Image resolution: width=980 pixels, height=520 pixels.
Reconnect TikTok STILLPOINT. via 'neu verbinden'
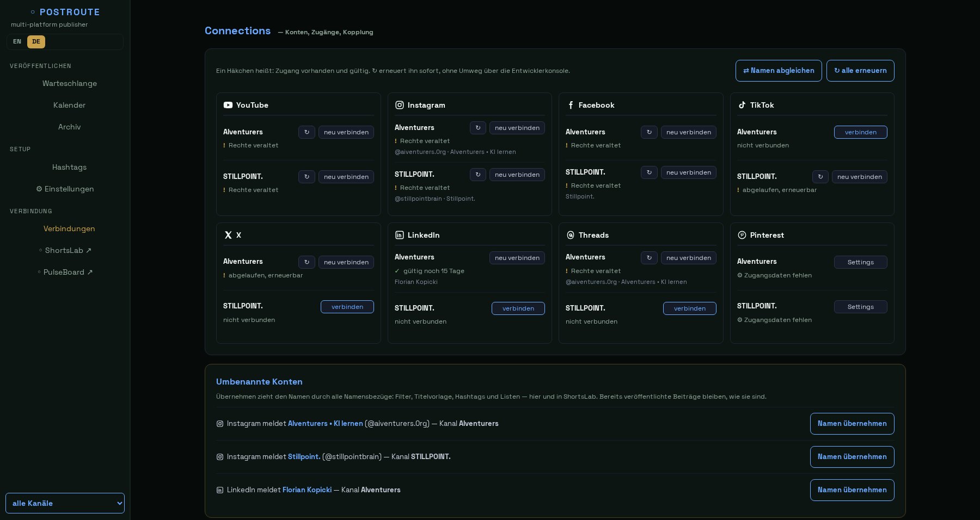860,177
